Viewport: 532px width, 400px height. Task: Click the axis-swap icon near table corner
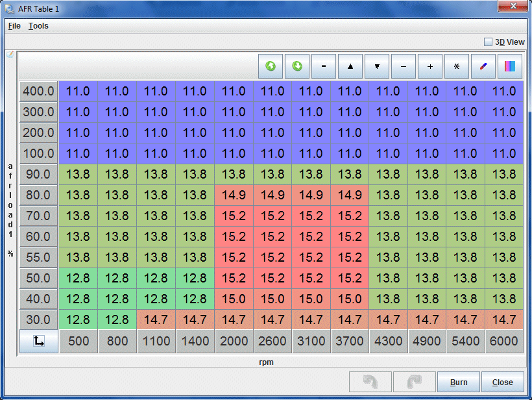[x=38, y=340]
